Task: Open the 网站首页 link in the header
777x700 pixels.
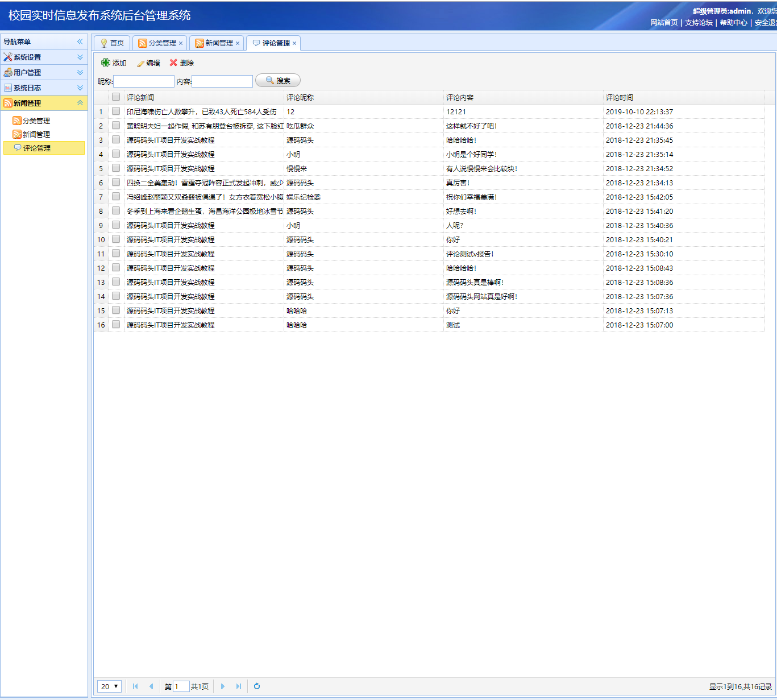Action: click(x=664, y=23)
